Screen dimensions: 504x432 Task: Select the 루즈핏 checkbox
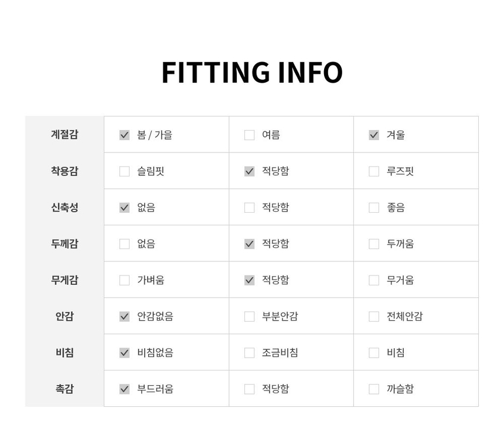pyautogui.click(x=374, y=171)
